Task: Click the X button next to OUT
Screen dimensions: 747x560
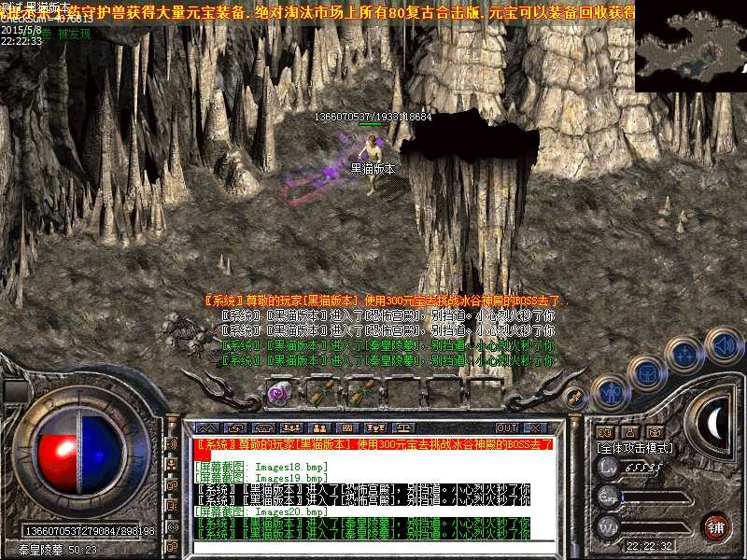Action: [535, 427]
